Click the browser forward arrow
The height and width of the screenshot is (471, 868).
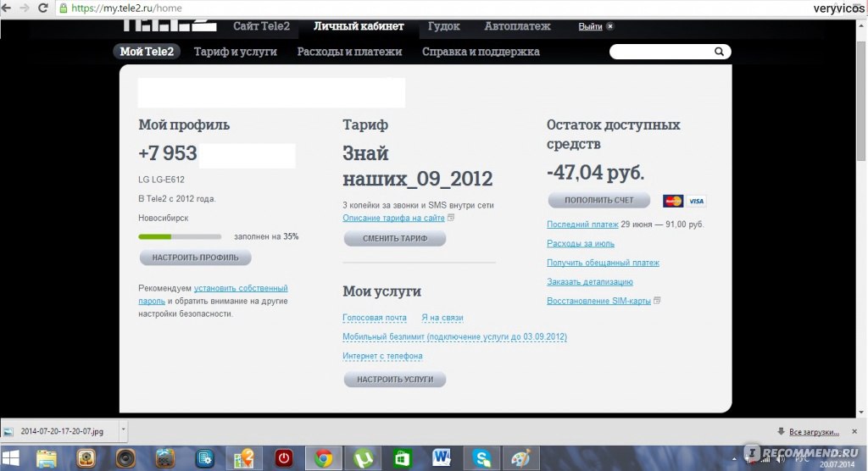[x=25, y=8]
